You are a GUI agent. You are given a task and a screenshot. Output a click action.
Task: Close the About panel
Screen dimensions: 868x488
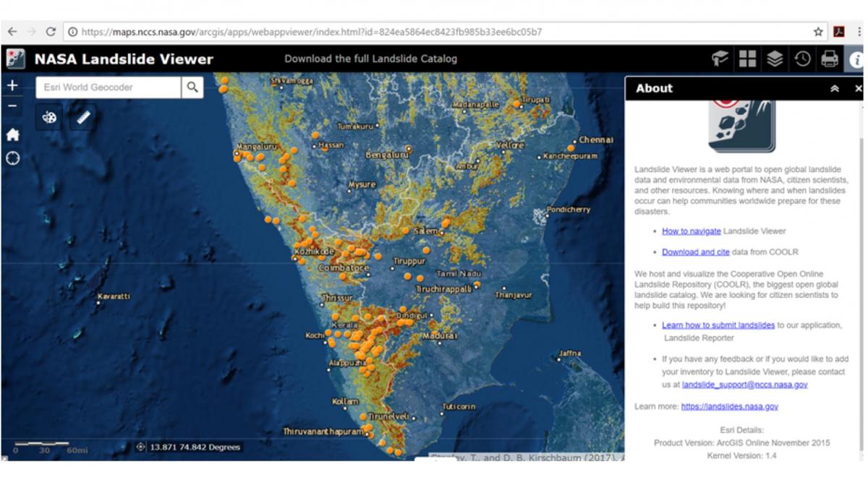[858, 88]
